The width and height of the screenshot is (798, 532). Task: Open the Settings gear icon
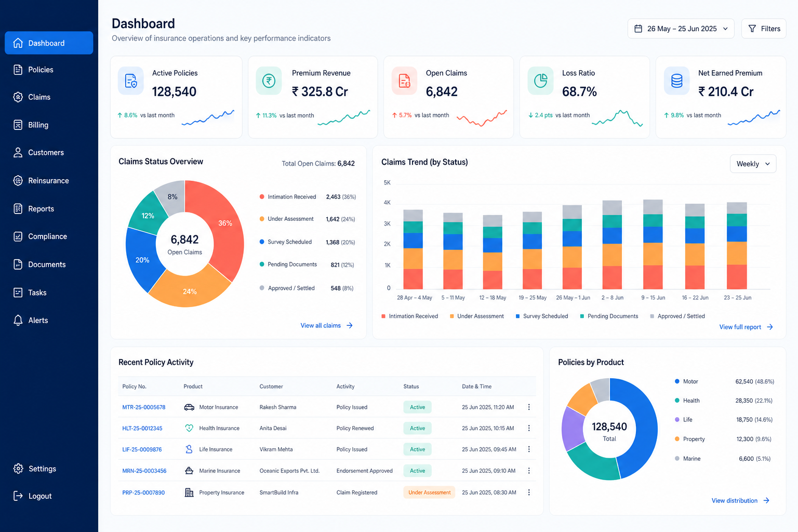point(18,469)
